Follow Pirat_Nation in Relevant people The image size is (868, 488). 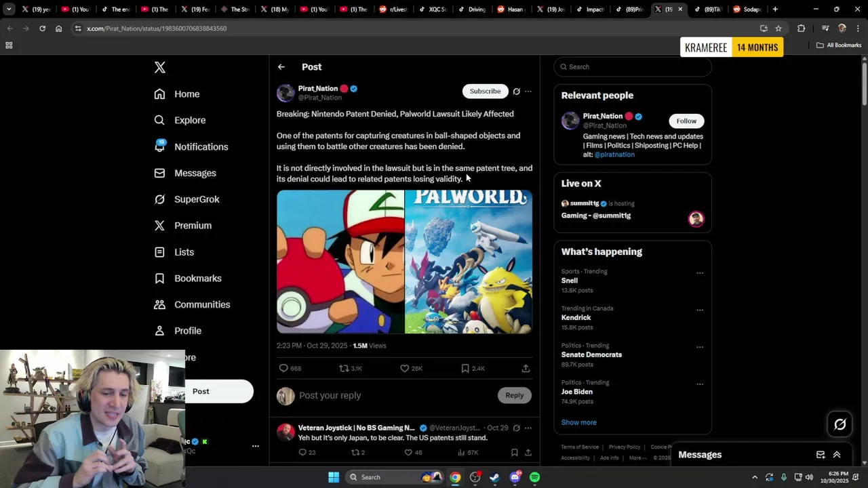(686, 121)
